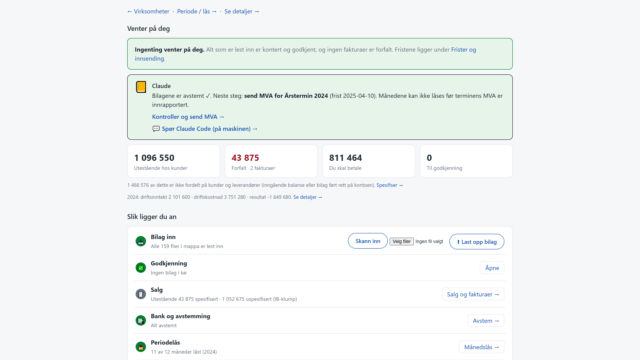The width and height of the screenshot is (640, 360).
Task: Click the Avstem button
Action: tap(486, 321)
